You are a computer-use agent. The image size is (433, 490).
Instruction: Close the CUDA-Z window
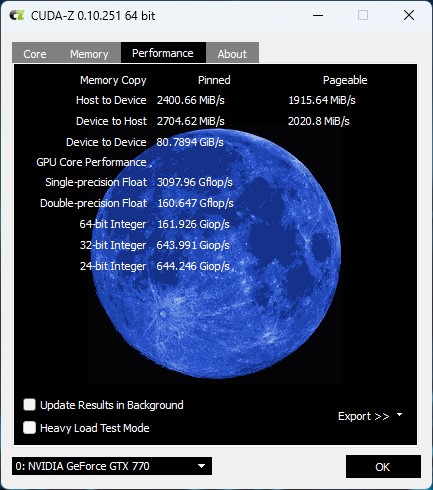409,15
